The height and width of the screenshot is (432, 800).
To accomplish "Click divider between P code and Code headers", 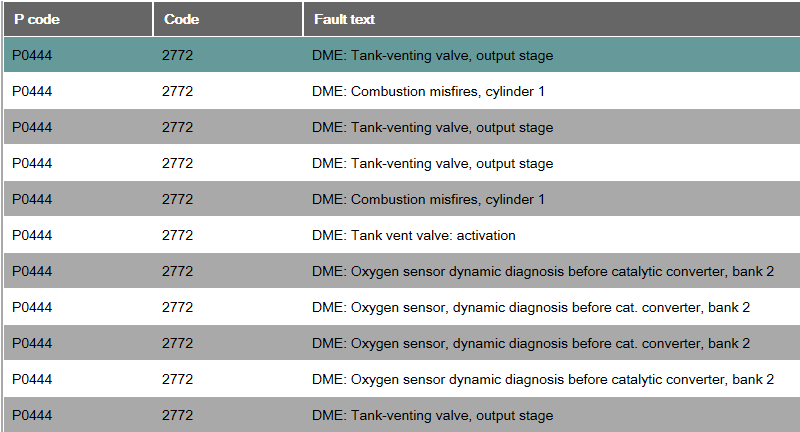I will pos(153,19).
